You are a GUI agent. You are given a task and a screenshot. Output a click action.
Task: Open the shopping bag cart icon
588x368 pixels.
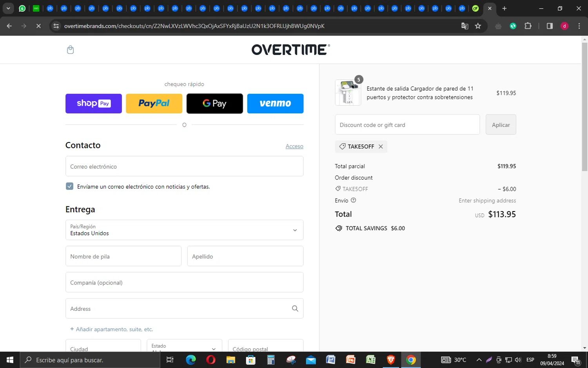(70, 49)
